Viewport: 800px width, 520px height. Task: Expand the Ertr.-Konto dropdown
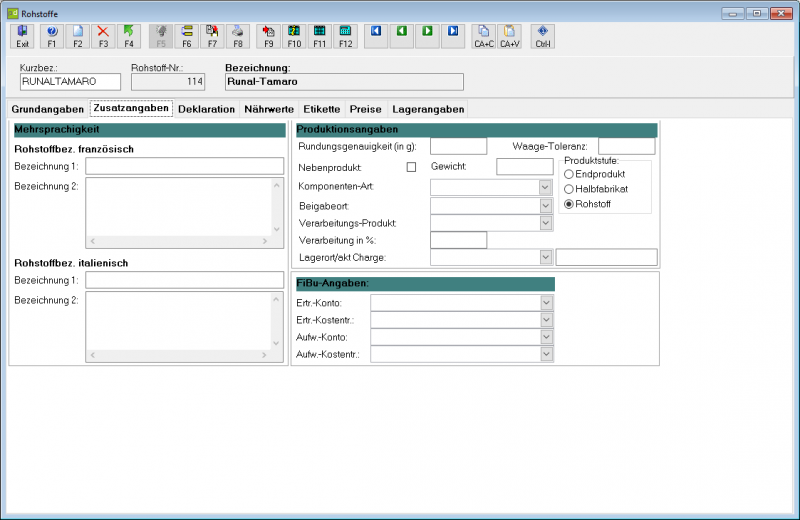pyautogui.click(x=546, y=303)
